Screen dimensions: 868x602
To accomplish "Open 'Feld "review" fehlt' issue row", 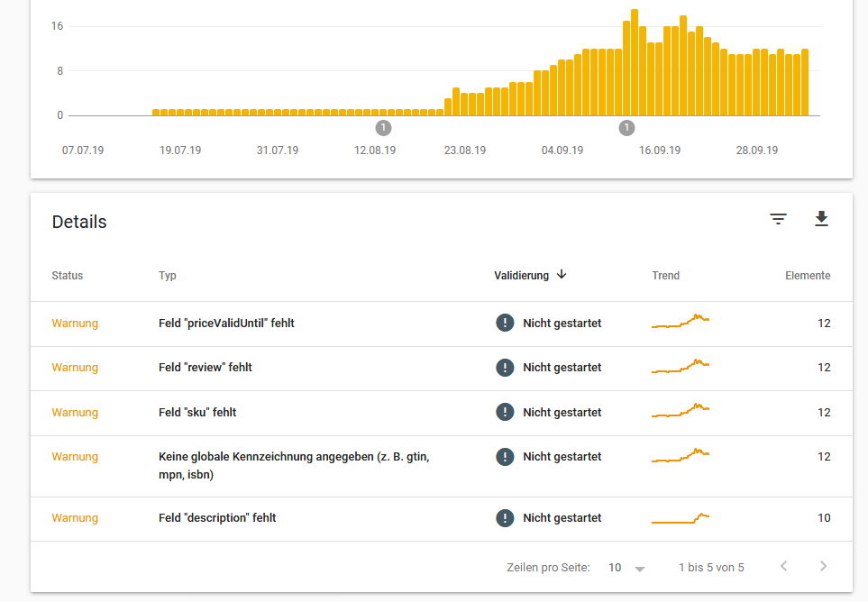I will coord(205,368).
